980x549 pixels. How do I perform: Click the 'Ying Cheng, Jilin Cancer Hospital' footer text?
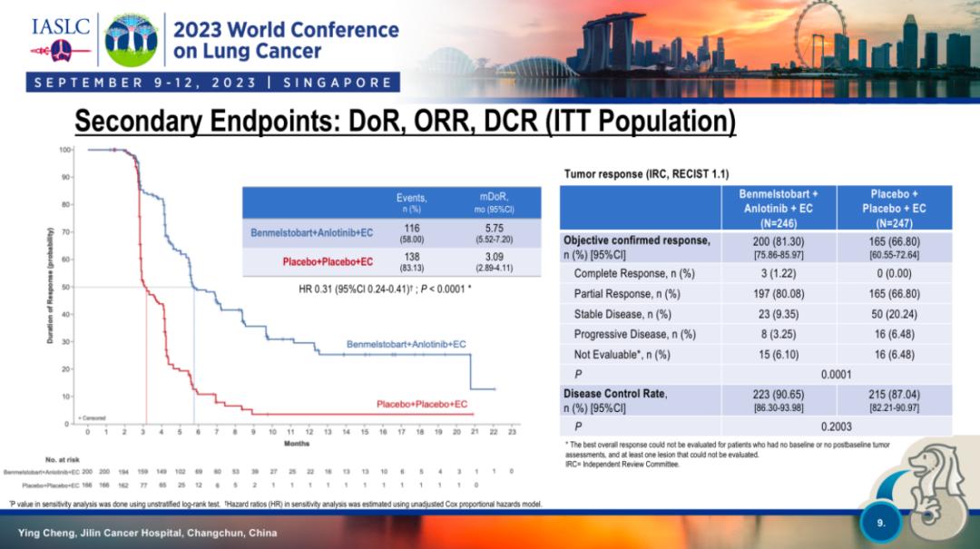coord(147,533)
